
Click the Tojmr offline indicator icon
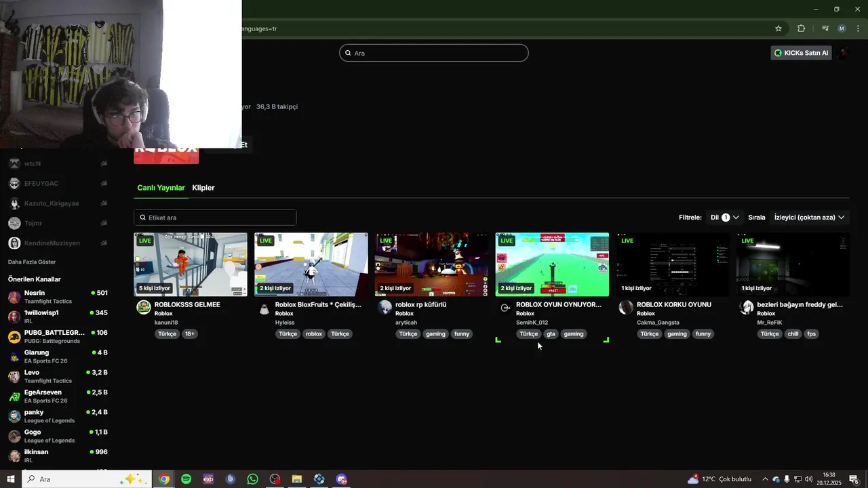(x=104, y=223)
